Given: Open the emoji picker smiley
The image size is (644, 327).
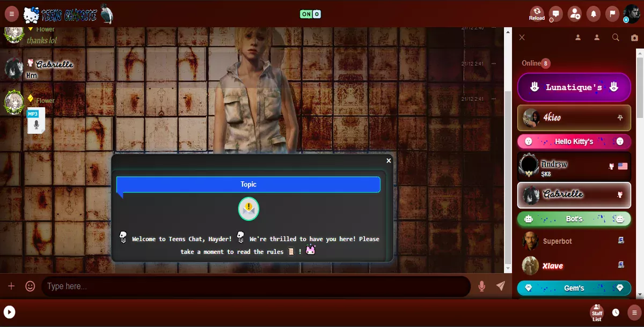Looking at the screenshot, I should click(30, 286).
